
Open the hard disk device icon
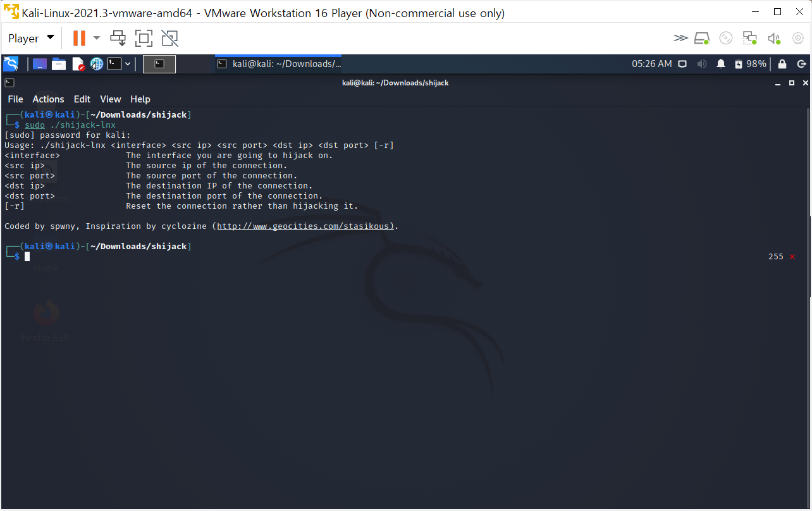tap(702, 39)
